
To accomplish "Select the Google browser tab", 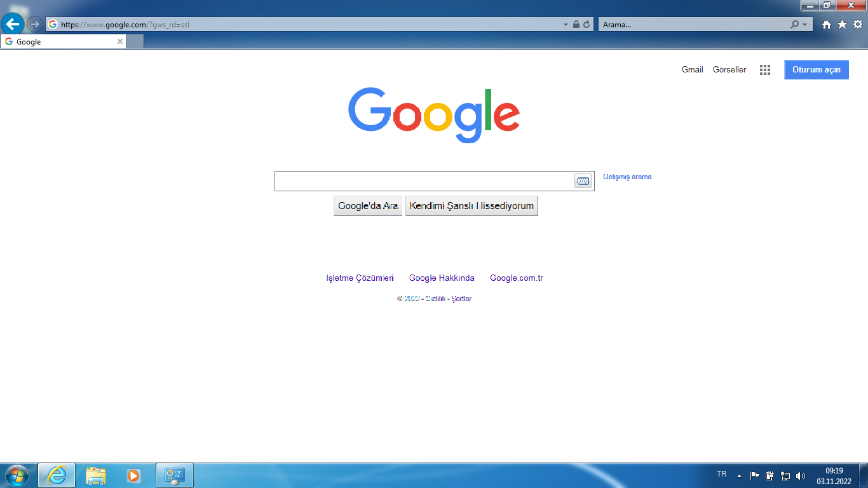I will click(x=64, y=42).
